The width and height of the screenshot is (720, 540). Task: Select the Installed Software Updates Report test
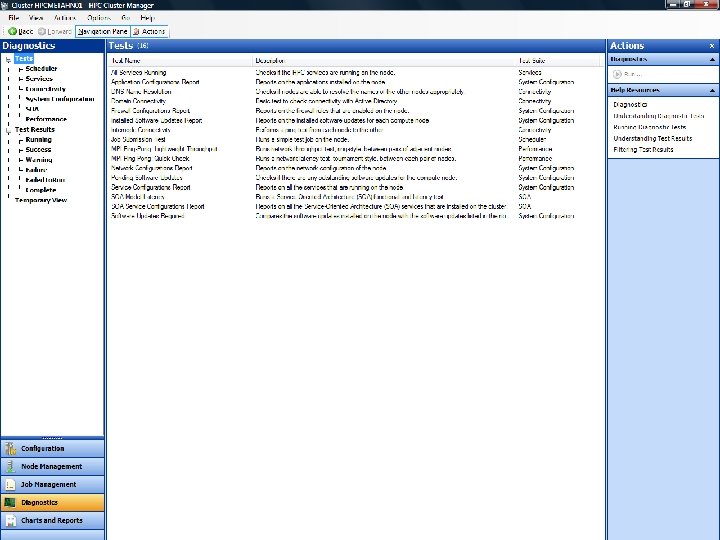[x=355, y=120]
